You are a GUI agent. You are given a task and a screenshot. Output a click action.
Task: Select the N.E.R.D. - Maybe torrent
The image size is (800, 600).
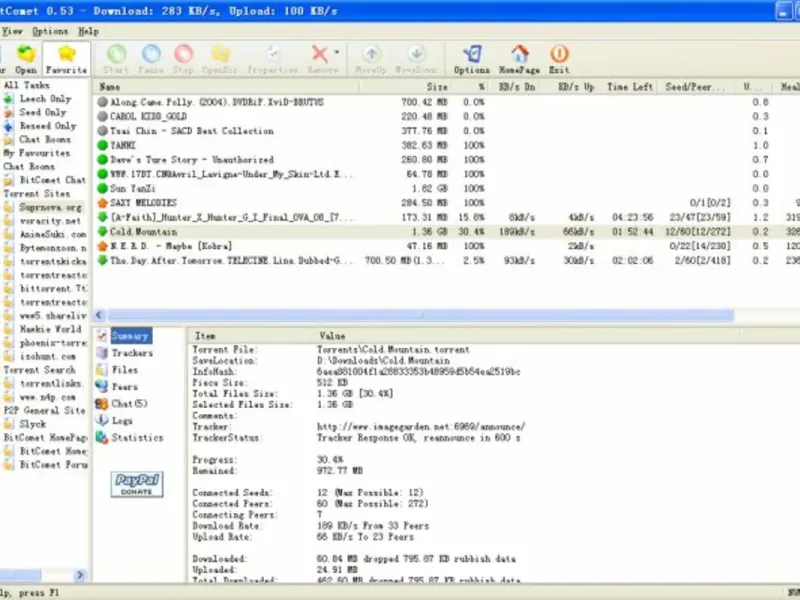(446, 246)
